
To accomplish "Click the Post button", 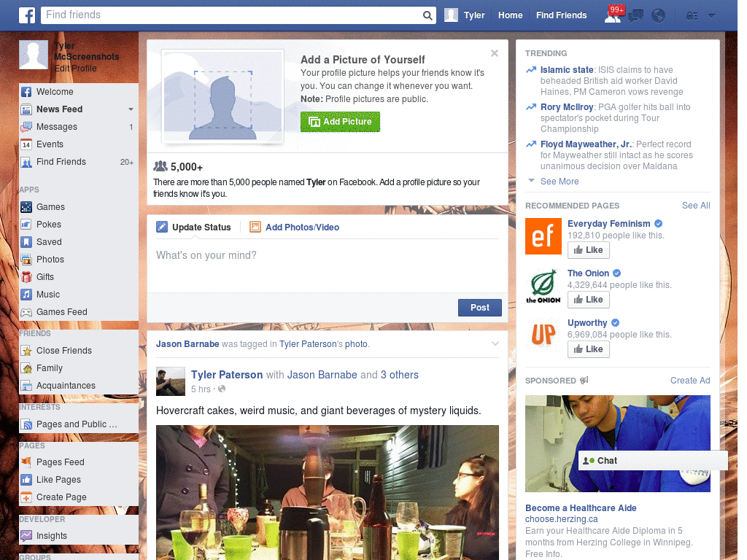I will pos(480,308).
